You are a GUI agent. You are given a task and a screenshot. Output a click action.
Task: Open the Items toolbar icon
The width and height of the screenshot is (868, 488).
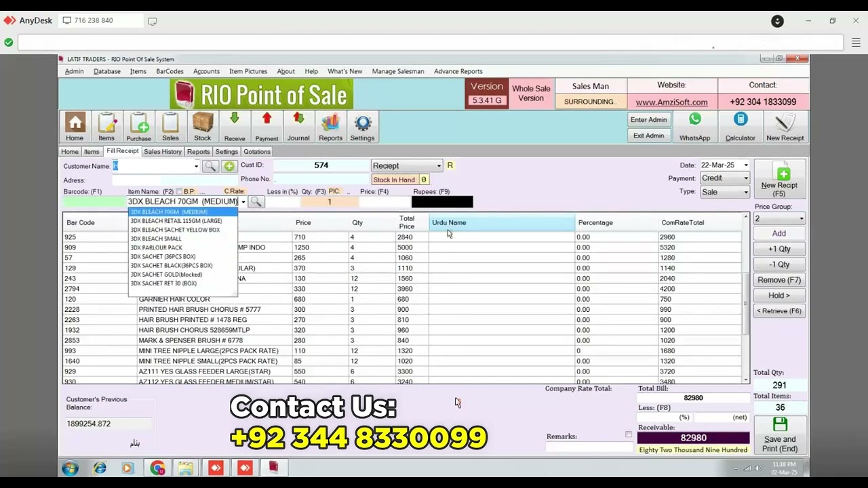106,127
